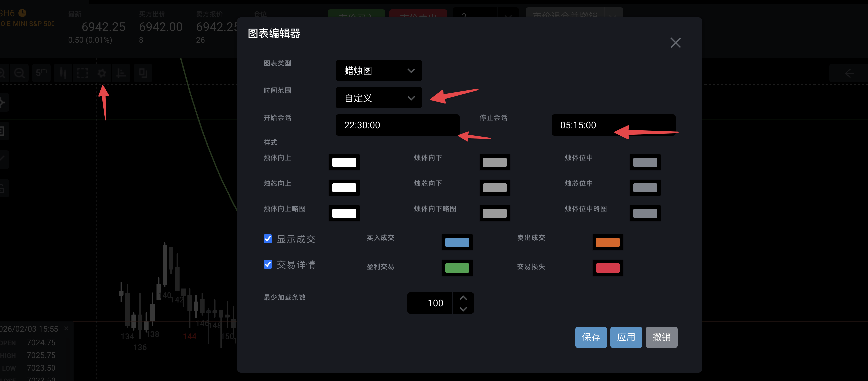The width and height of the screenshot is (868, 381).
Task: Decrease 最少加载条数 with down arrow
Action: pyautogui.click(x=463, y=309)
